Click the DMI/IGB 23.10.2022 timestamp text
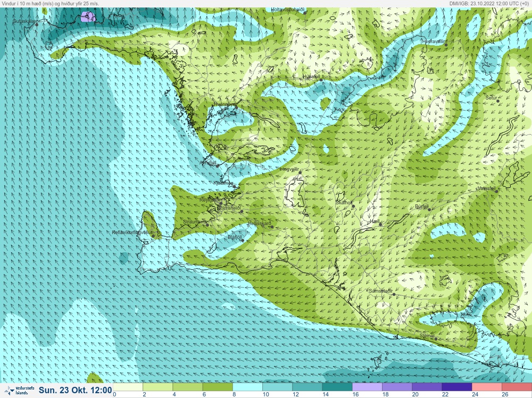532x398 pixels. (x=489, y=3)
